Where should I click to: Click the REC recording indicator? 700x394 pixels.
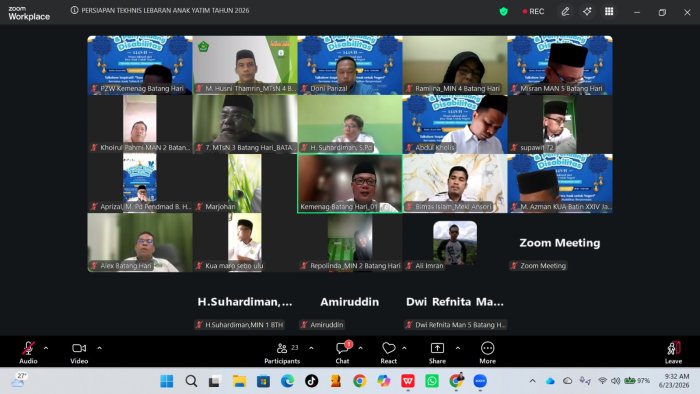(x=533, y=12)
